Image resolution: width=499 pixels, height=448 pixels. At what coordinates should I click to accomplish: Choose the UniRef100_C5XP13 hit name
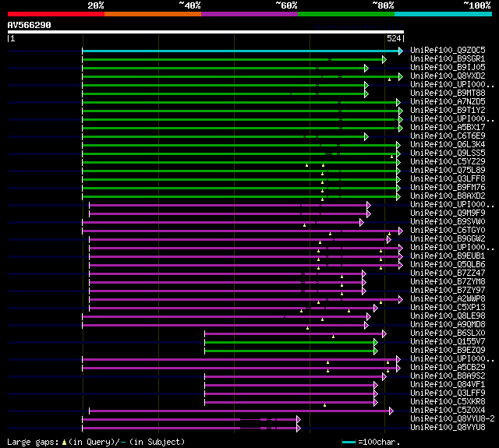[x=448, y=308]
